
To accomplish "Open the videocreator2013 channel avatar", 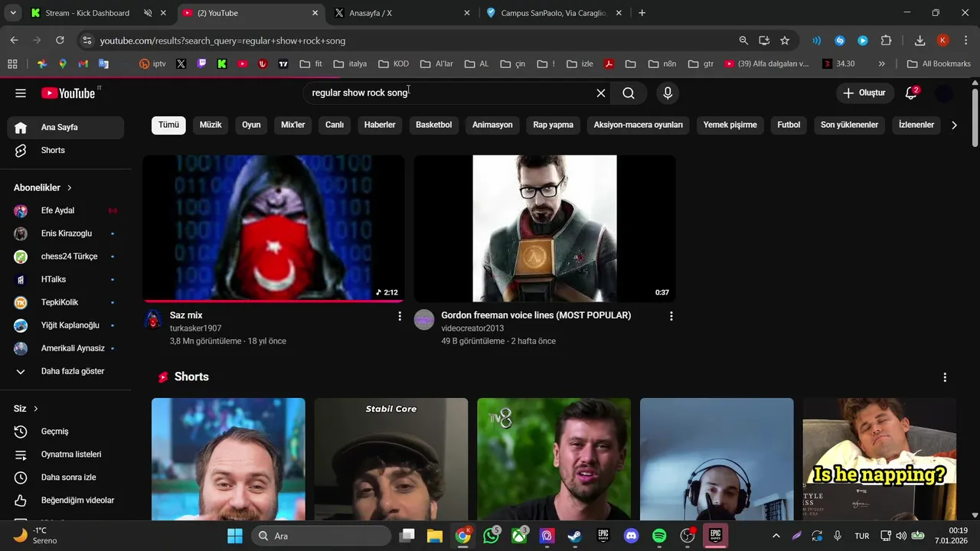I will 424,320.
